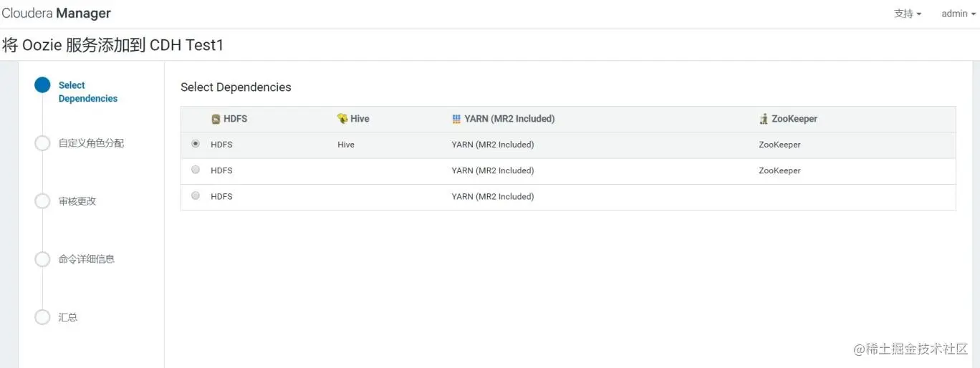Click the ZooKeeper icon in header
Image resolution: width=980 pixels, height=368 pixels.
point(764,119)
